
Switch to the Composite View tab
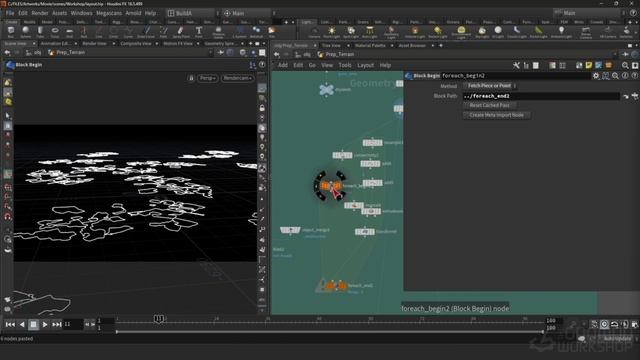pos(136,43)
